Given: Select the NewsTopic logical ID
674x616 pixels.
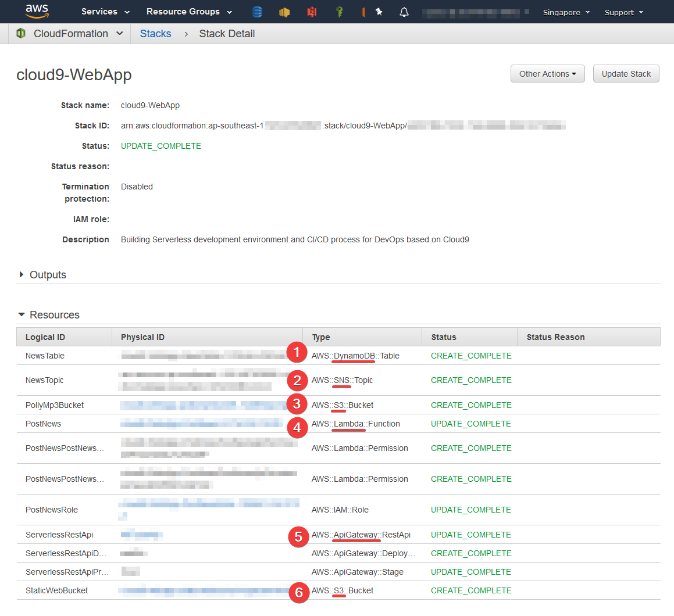Looking at the screenshot, I should click(x=44, y=380).
